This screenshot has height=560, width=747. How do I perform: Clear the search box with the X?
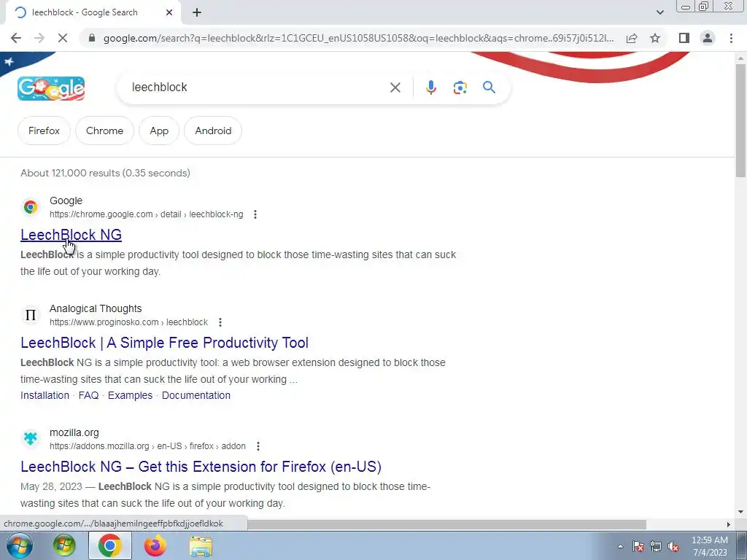395,87
